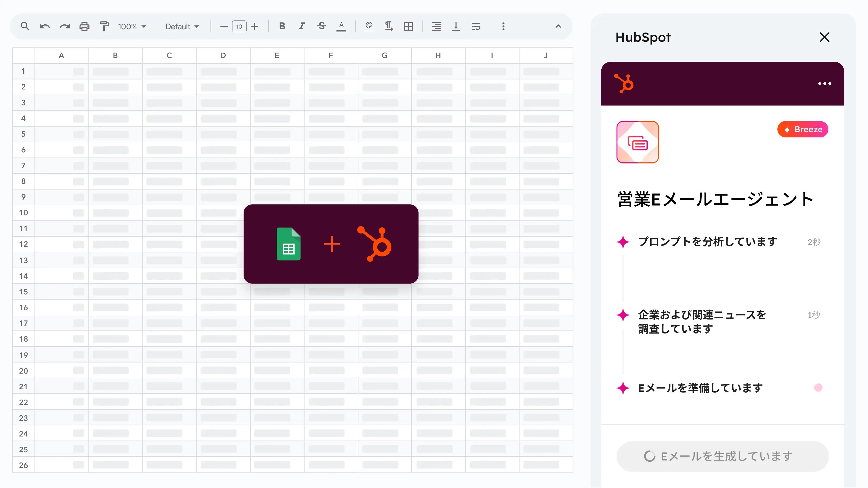Open the toolbar overflow menu
This screenshot has height=488, width=868.
(x=503, y=26)
